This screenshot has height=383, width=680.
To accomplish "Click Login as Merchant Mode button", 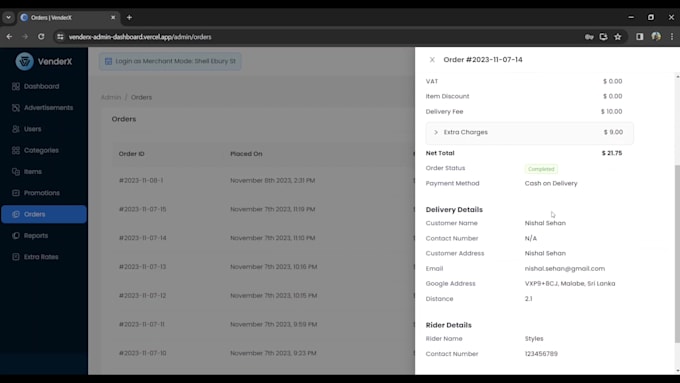I will [170, 61].
